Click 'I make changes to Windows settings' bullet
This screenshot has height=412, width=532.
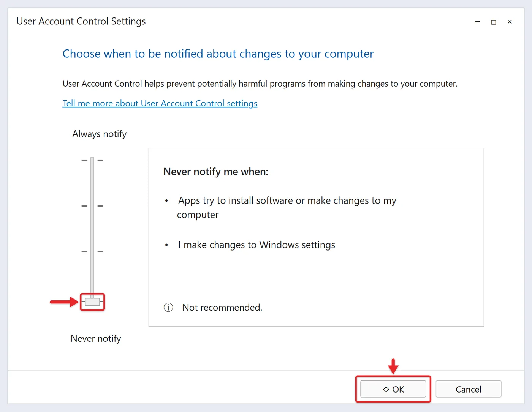tap(256, 245)
